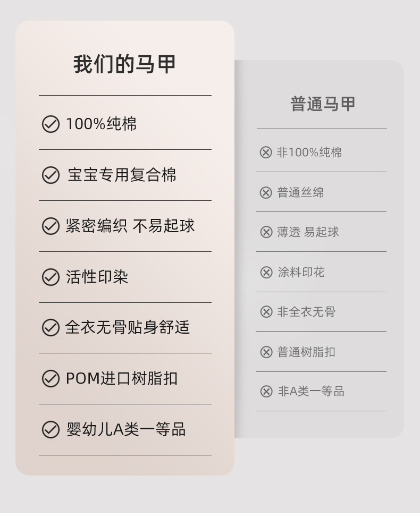
Task: Click the checkmark next to 紧密编织 不易起球
Action: click(51, 226)
